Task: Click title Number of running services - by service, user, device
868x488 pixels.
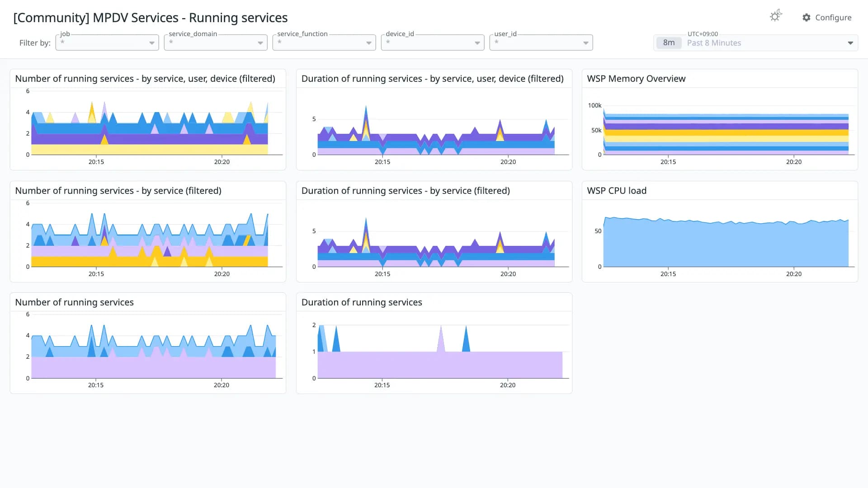Action: pos(145,79)
